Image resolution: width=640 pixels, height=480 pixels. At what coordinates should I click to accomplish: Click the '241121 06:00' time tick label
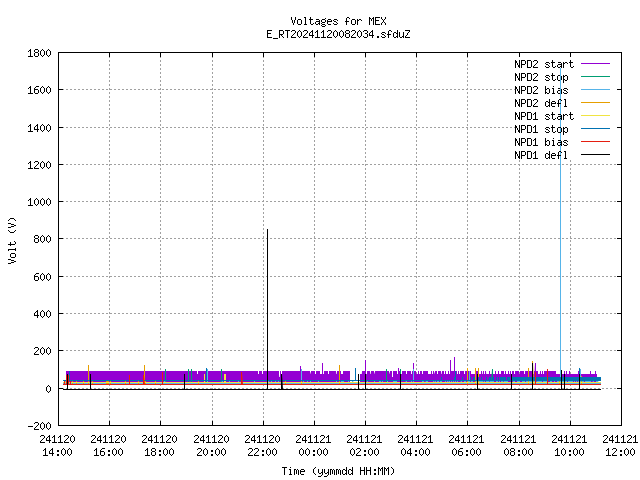(x=467, y=446)
